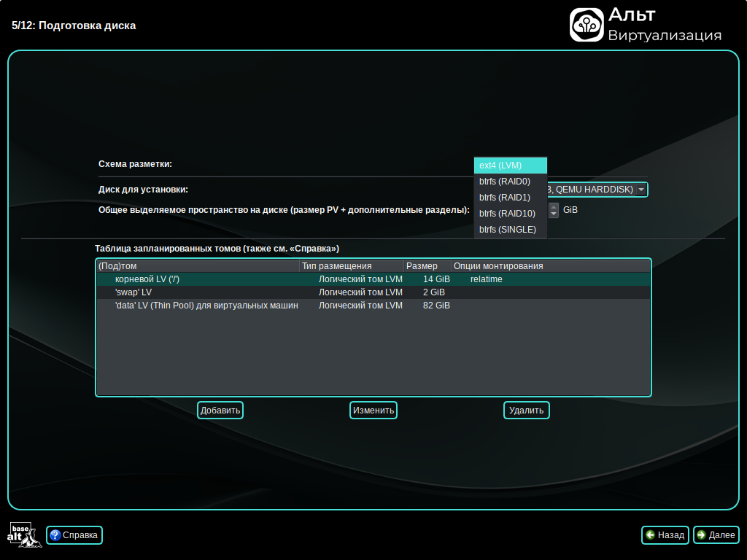
Task: Click the Alt Virtualization logo icon
Action: pos(586,25)
